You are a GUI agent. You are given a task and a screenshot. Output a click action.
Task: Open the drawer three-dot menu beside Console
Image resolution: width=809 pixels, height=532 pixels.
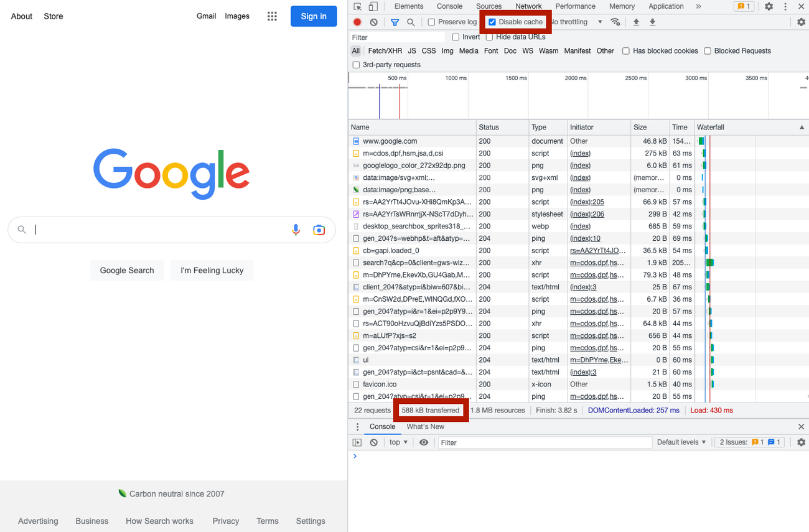[357, 427]
